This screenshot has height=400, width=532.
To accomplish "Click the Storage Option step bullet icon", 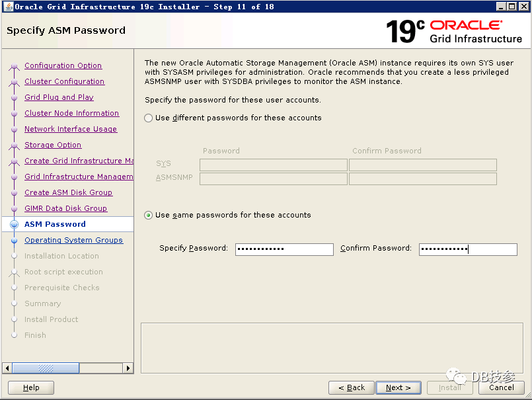I will click(15, 145).
